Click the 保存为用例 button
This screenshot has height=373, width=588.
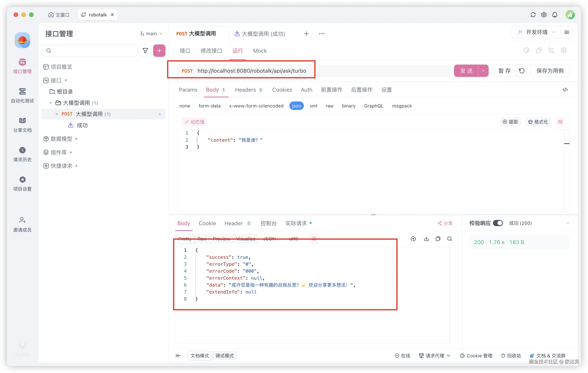click(x=550, y=71)
